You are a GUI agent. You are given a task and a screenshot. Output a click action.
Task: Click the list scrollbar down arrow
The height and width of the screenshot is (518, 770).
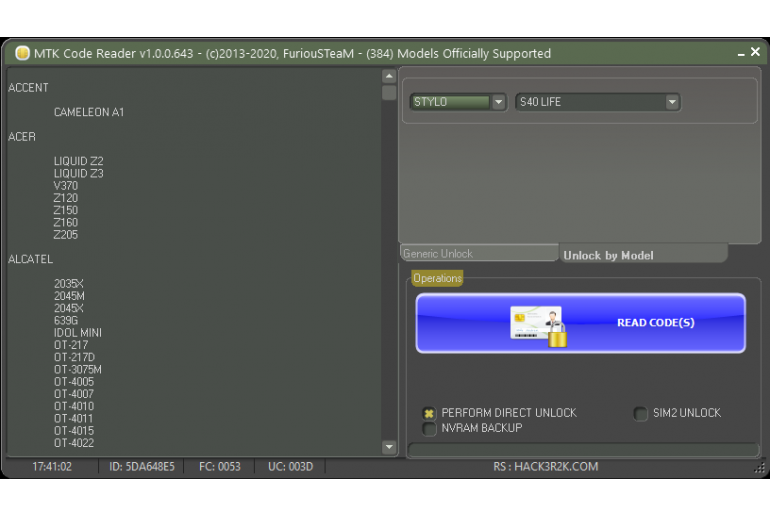tap(389, 447)
